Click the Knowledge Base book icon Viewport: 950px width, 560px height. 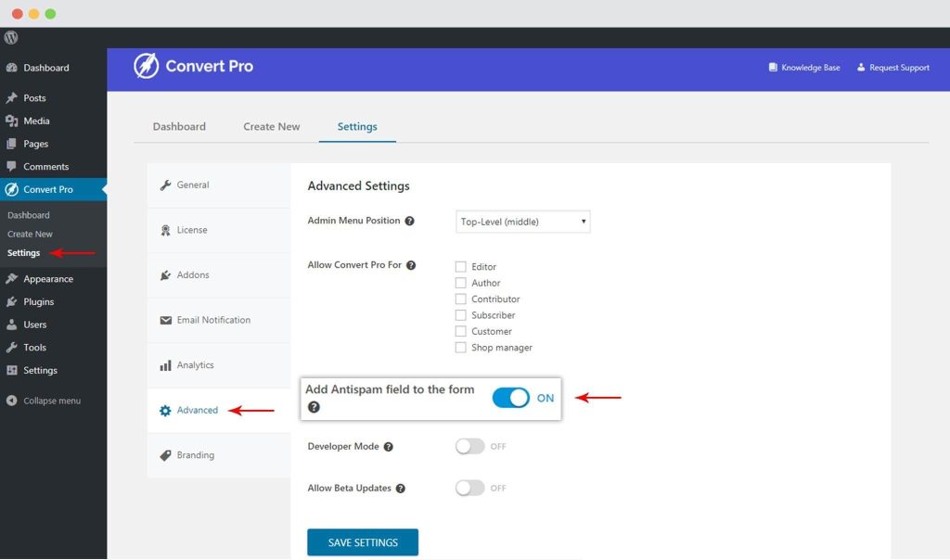pyautogui.click(x=773, y=67)
